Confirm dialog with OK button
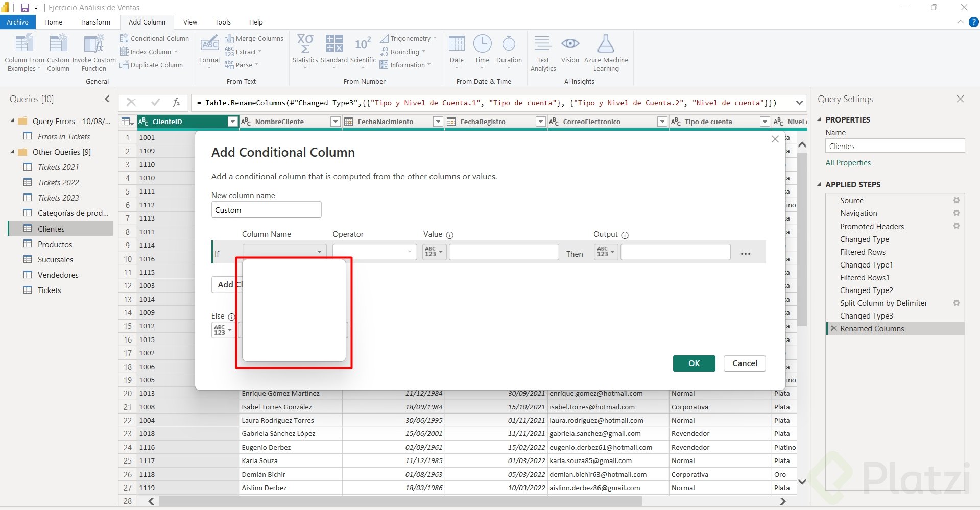This screenshot has width=980, height=510. pyautogui.click(x=694, y=363)
